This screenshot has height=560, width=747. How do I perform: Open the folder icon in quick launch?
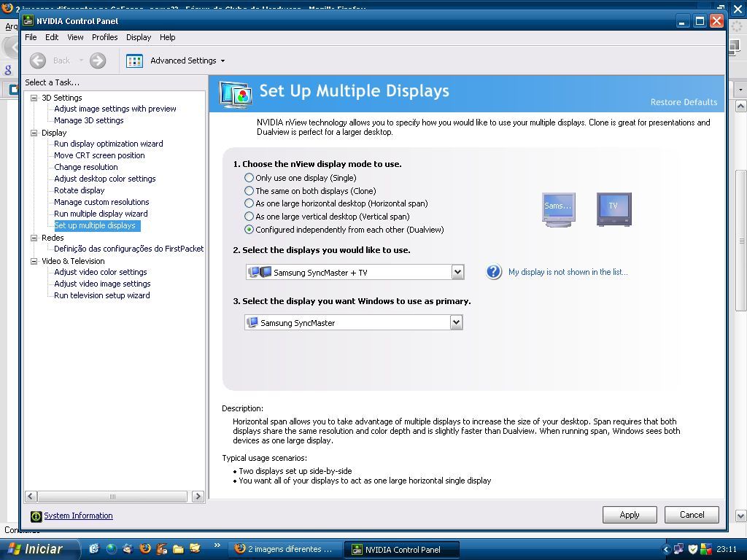click(x=178, y=549)
